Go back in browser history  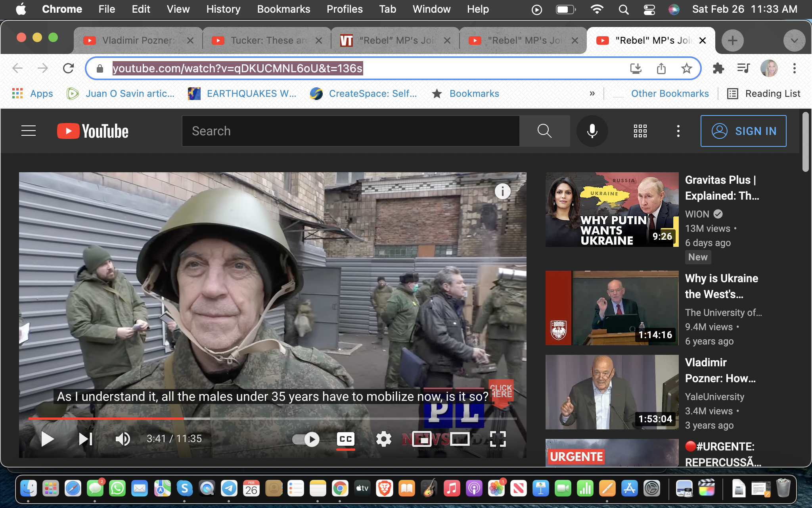(x=17, y=68)
